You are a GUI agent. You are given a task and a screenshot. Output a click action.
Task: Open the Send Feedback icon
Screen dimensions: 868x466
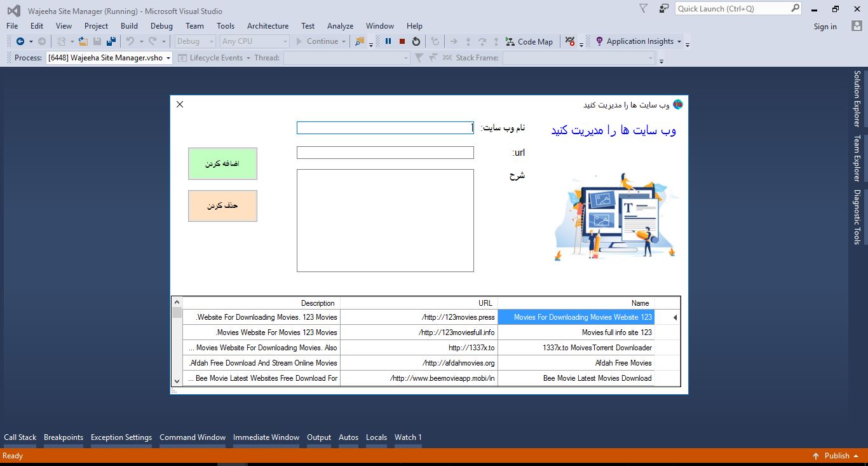tap(664, 9)
